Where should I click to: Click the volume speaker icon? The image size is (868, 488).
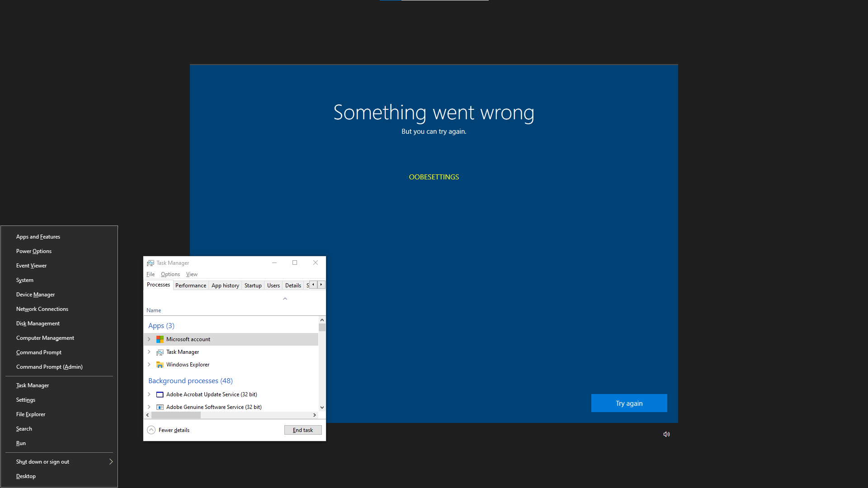pos(666,434)
